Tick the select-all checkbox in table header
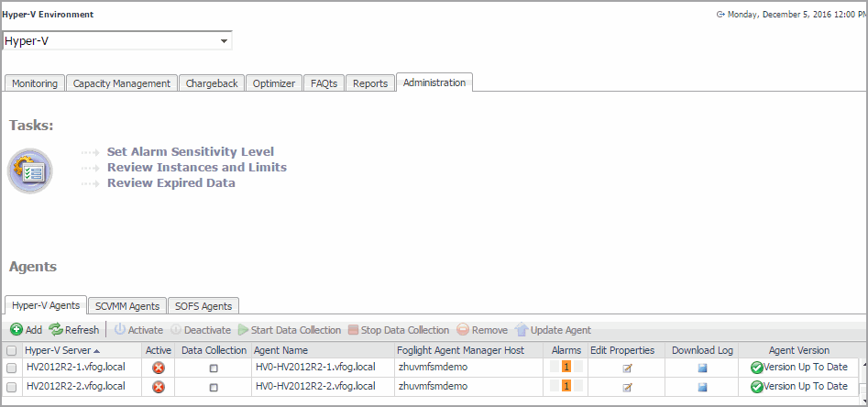The width and height of the screenshot is (868, 407). coord(11,350)
